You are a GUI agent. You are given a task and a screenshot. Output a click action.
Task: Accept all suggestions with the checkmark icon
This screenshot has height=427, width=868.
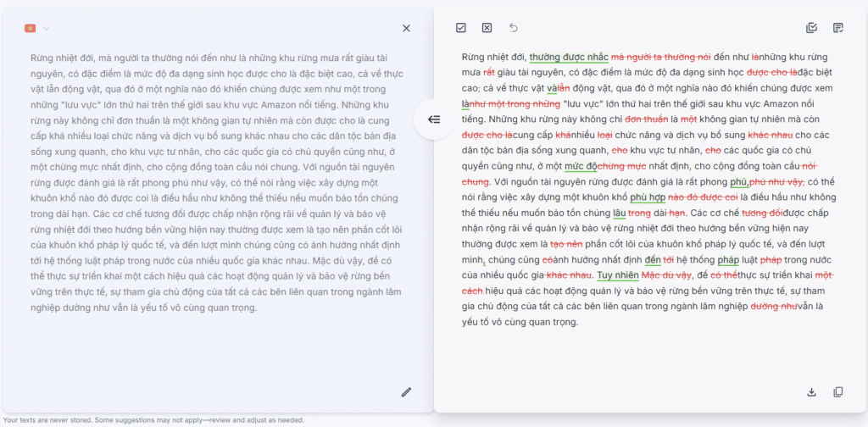pos(461,28)
